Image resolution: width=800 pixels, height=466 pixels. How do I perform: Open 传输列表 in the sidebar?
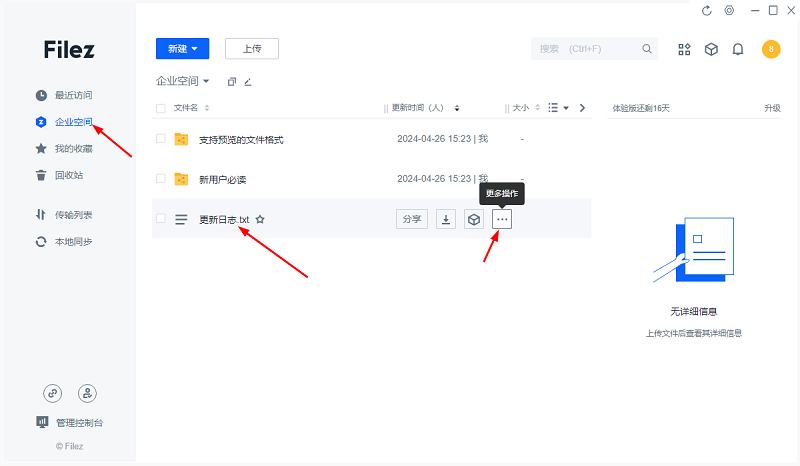(x=64, y=215)
